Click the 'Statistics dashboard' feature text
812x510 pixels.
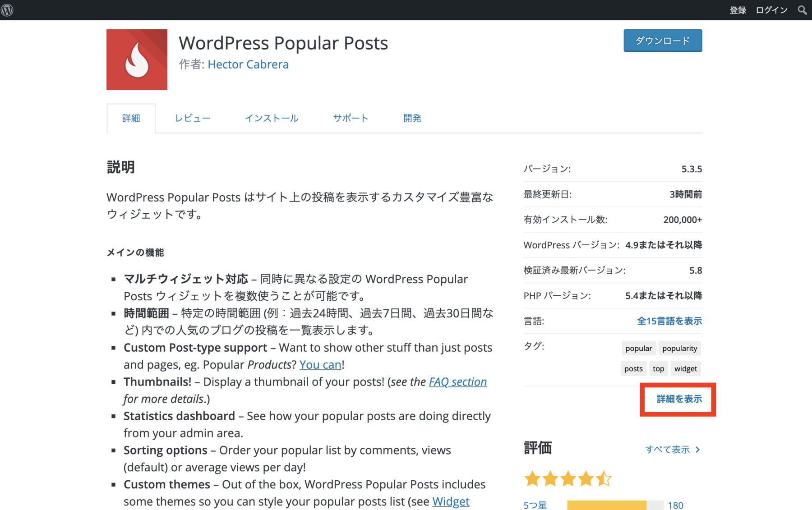click(179, 416)
